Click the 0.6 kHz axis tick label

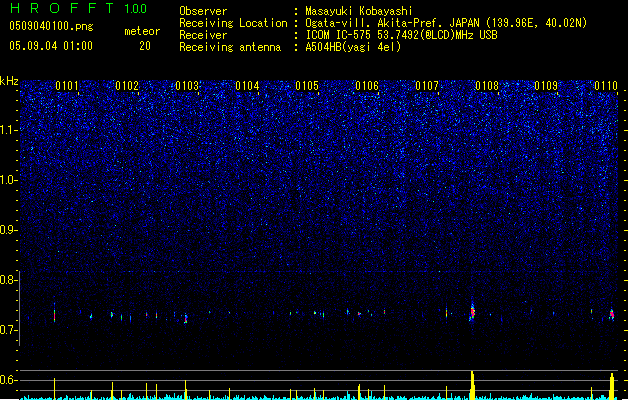point(9,380)
